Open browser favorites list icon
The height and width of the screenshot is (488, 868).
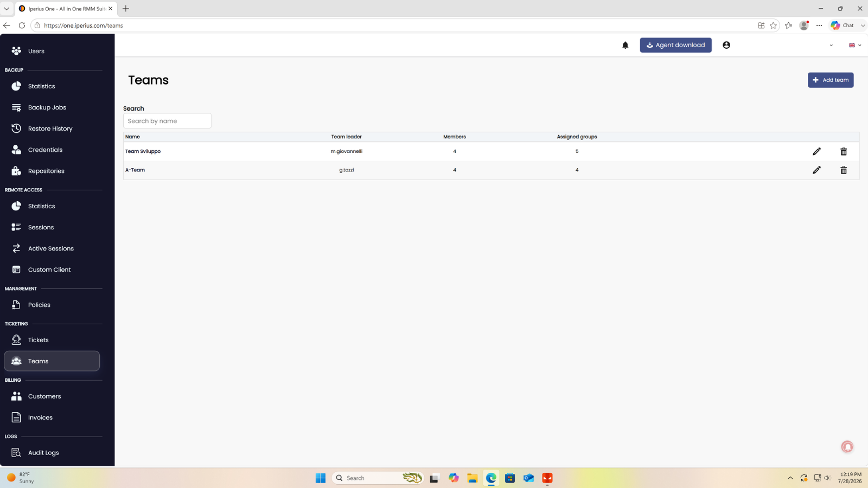click(x=789, y=25)
